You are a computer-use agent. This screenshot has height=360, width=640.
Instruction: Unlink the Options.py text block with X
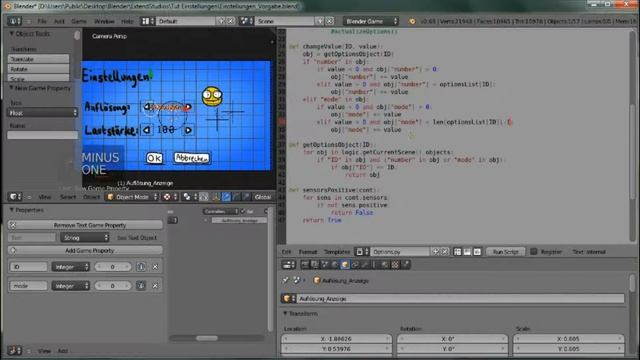[x=445, y=252]
